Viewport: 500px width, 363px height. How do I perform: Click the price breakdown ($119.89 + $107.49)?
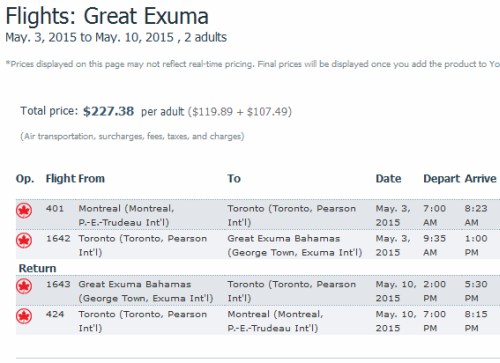point(240,111)
